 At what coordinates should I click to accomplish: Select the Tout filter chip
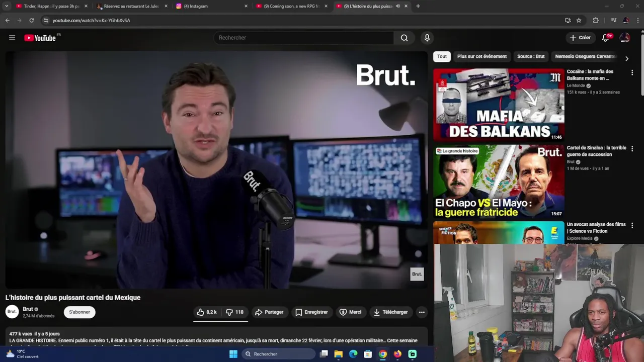click(442, 56)
